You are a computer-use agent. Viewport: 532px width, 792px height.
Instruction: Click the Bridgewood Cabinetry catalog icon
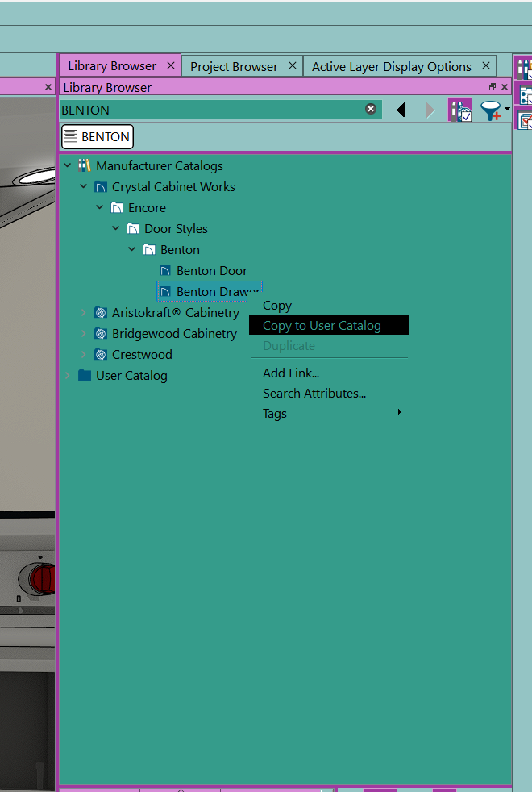coord(101,333)
